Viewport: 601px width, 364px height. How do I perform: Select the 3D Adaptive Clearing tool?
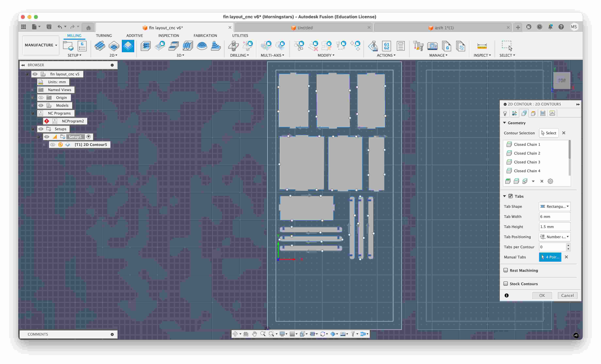pos(146,46)
